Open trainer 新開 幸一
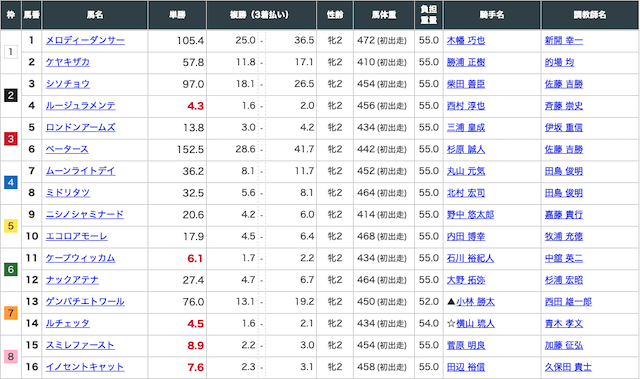640x379 pixels. pyautogui.click(x=564, y=40)
